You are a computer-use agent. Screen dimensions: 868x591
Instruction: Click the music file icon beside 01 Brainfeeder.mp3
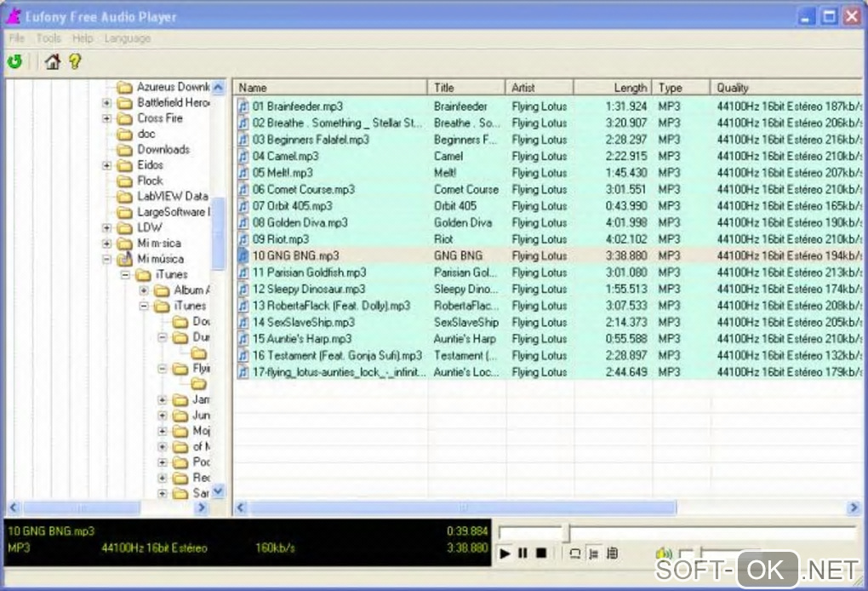[x=243, y=106]
